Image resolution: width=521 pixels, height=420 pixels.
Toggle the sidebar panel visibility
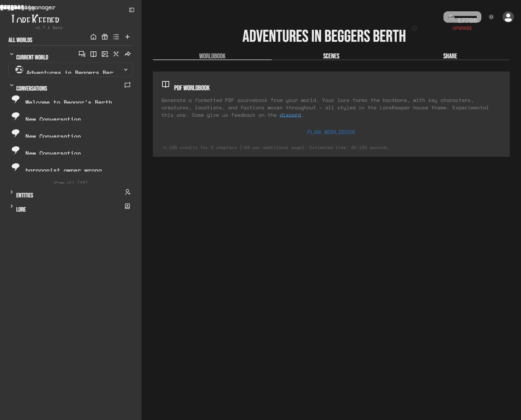[132, 10]
